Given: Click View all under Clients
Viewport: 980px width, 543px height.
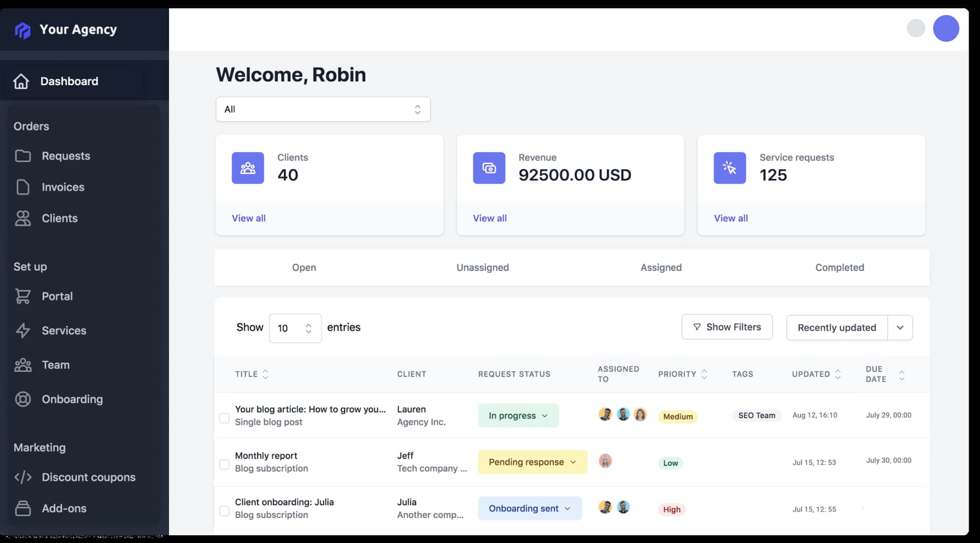Looking at the screenshot, I should tap(249, 218).
